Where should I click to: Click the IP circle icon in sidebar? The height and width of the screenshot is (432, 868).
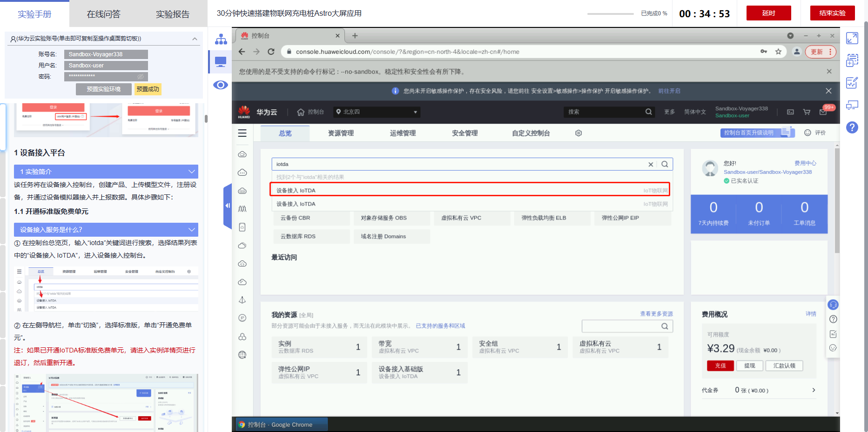tap(242, 318)
